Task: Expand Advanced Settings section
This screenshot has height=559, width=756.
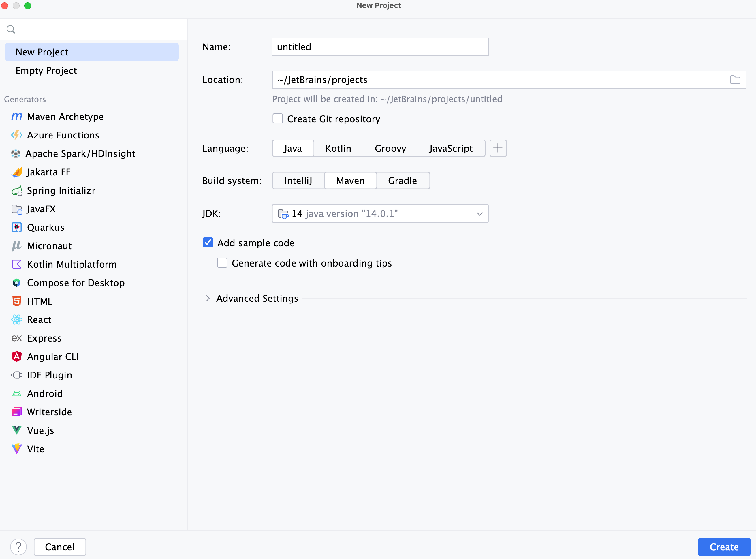Action: 208,299
